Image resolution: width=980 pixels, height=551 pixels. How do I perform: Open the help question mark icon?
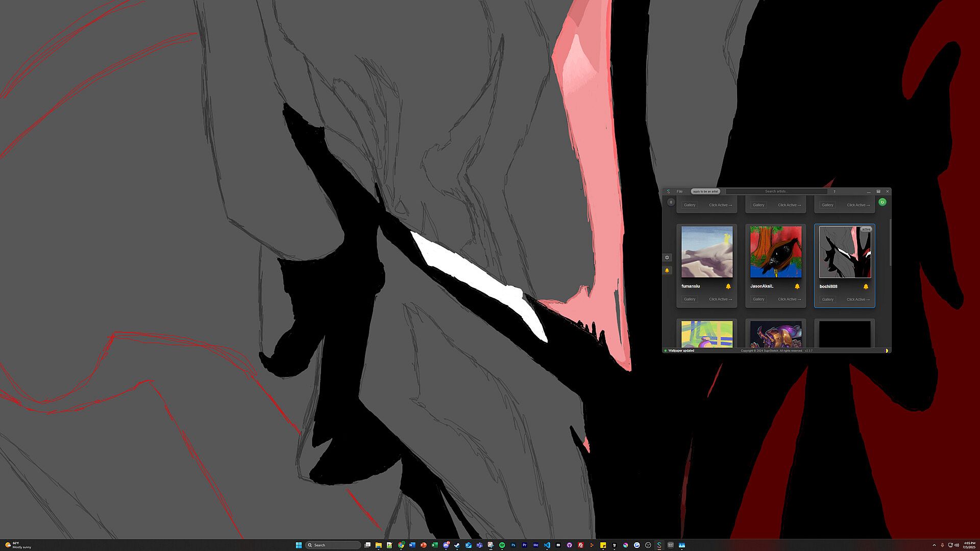point(834,191)
